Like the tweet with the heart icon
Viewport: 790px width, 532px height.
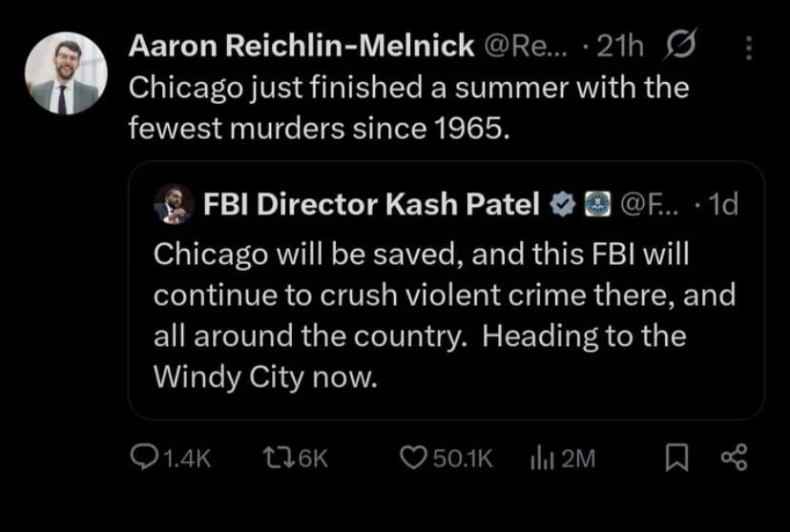[x=413, y=459]
